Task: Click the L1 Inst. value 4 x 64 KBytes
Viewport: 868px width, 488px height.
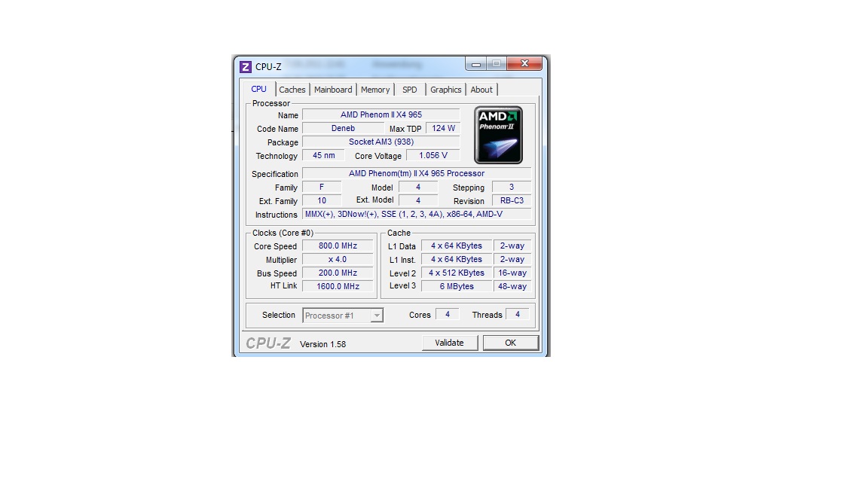Action: pos(457,259)
